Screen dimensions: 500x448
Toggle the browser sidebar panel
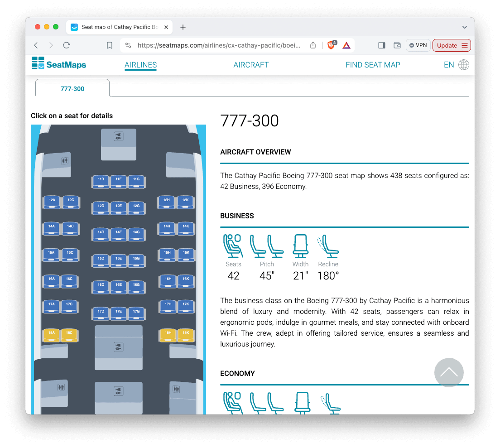coord(382,45)
